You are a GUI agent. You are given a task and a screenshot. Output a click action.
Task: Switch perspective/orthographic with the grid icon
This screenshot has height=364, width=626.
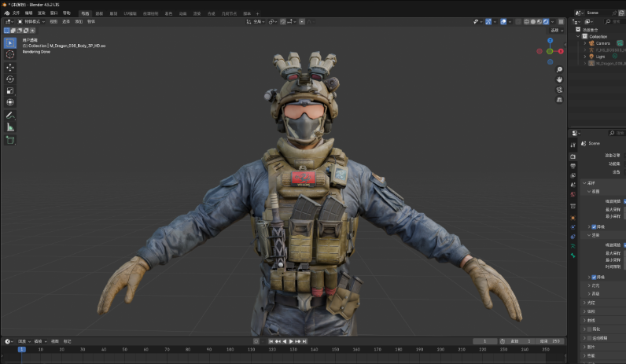point(559,100)
